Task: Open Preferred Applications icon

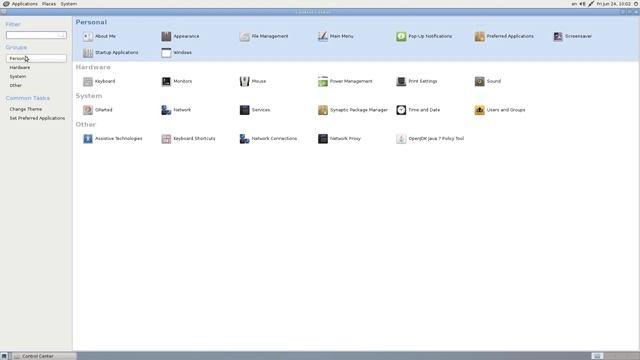Action: pyautogui.click(x=480, y=36)
